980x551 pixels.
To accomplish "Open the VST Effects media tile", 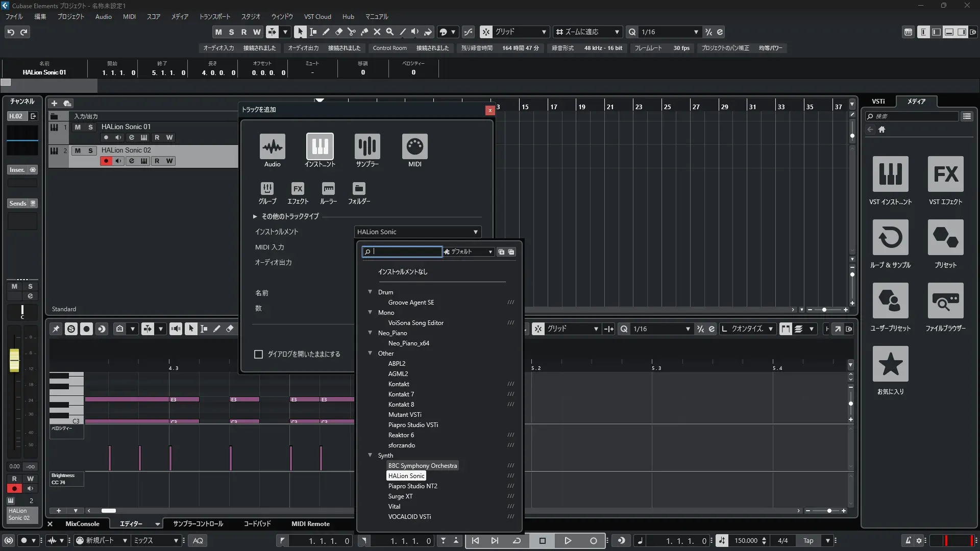I will coord(945,174).
